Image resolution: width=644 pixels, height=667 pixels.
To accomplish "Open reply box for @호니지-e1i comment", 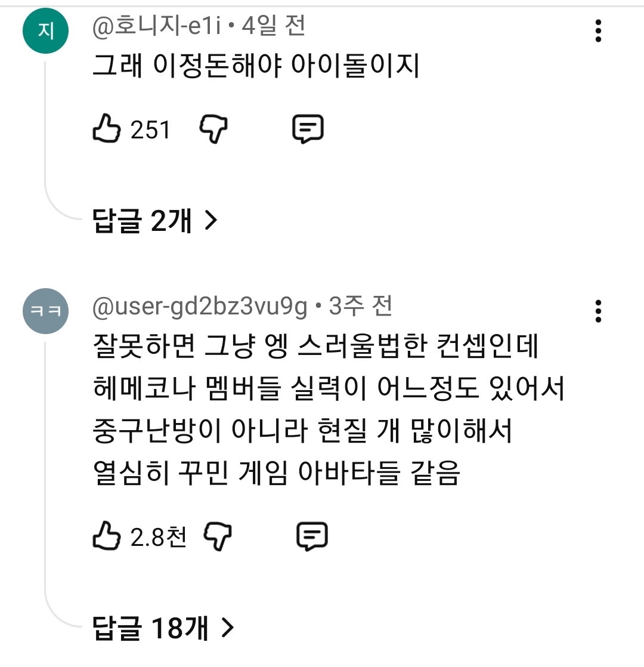I will (308, 129).
